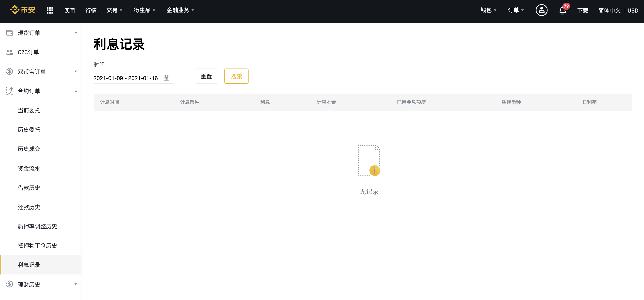Click the 日利率 column header
Image resolution: width=644 pixels, height=300 pixels.
590,102
